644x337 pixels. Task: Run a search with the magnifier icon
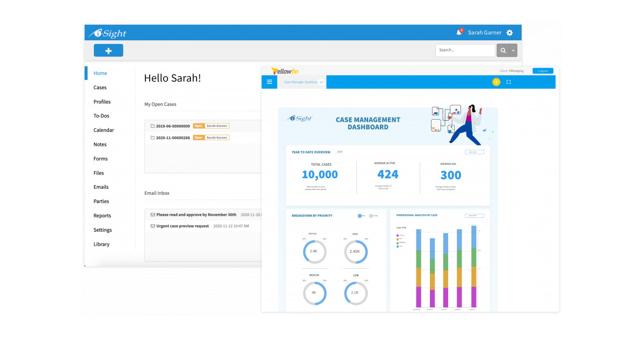[502, 50]
